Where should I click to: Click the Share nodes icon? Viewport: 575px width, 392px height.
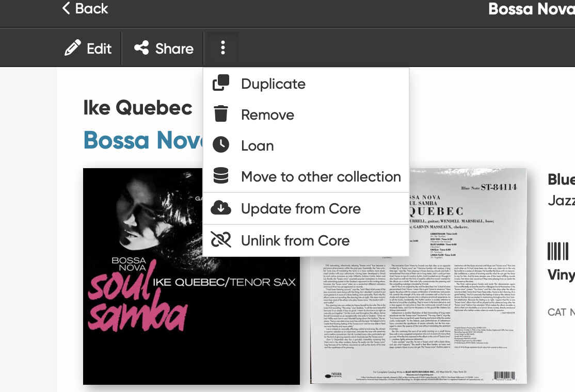pyautogui.click(x=141, y=48)
